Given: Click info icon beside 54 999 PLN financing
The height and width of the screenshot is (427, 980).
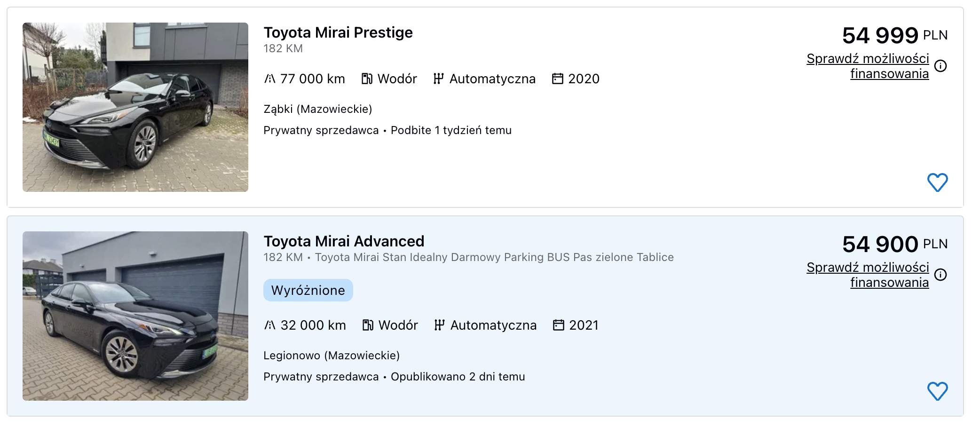Looking at the screenshot, I should [940, 66].
